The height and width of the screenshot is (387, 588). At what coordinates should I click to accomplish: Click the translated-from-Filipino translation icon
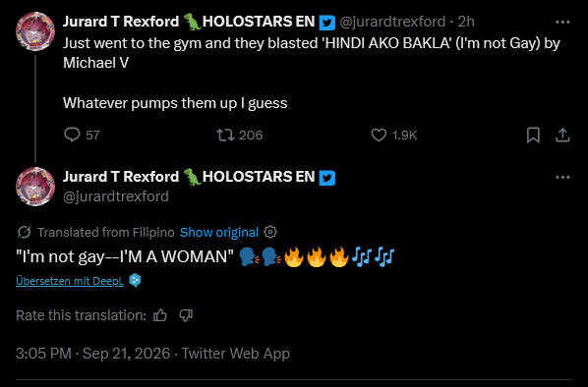coord(24,232)
